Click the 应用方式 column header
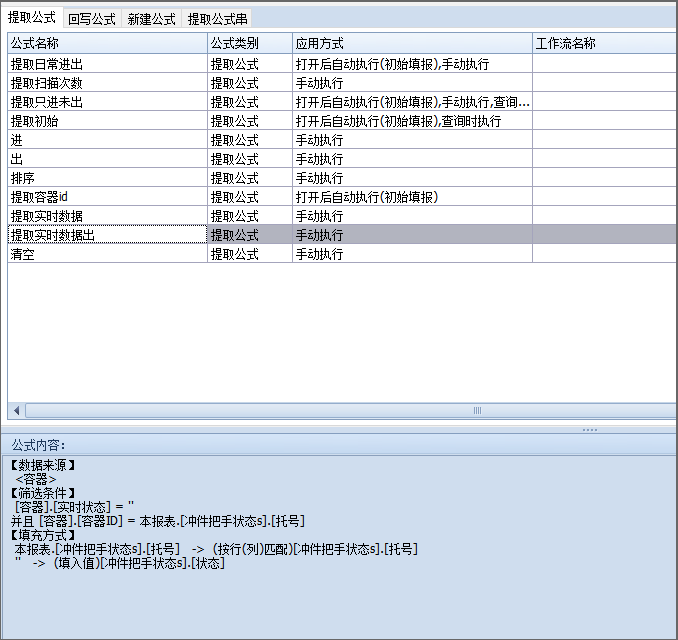The image size is (678, 640). click(411, 44)
